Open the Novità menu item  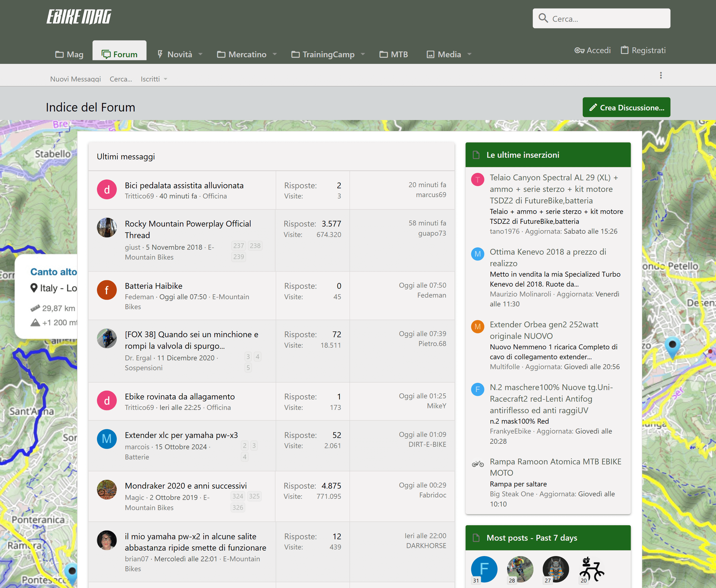[x=175, y=54]
